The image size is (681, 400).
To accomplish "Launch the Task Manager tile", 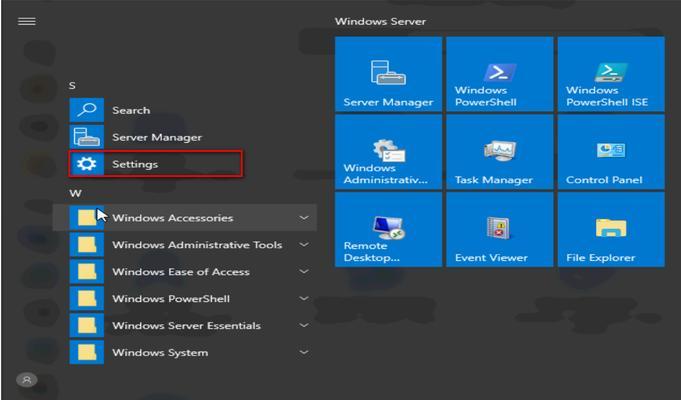I will [499, 152].
